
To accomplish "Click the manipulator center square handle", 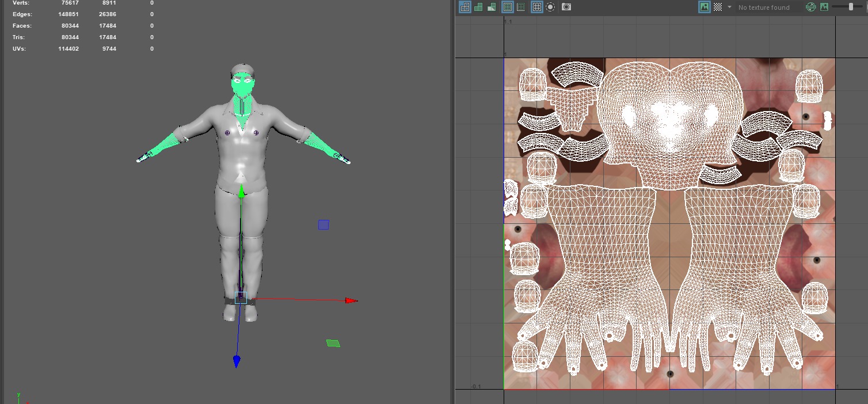I will (241, 298).
